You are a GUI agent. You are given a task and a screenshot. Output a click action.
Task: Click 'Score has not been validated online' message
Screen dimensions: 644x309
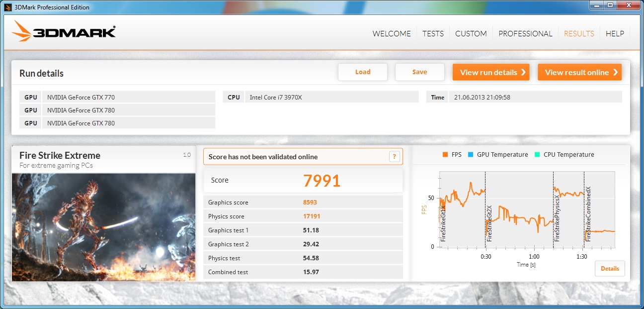click(263, 157)
